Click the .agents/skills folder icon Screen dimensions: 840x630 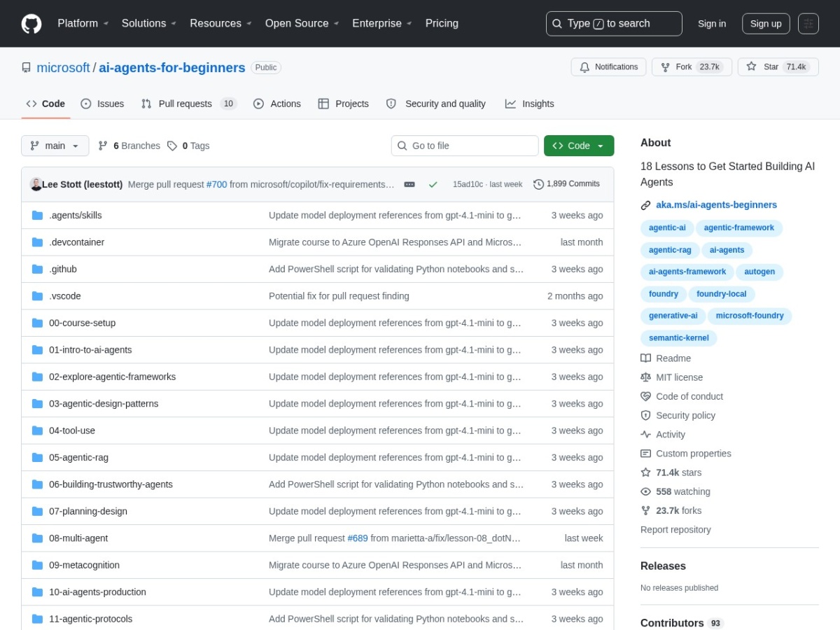point(37,215)
